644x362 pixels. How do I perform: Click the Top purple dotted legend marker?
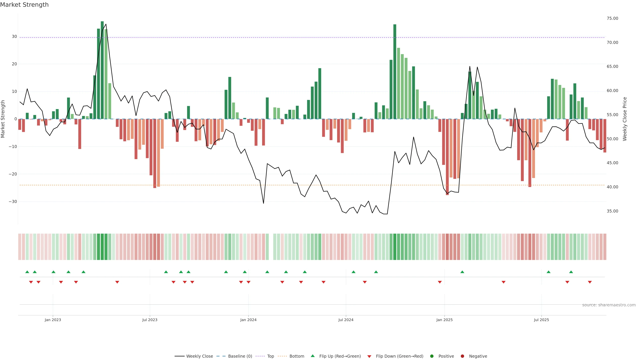pos(260,356)
